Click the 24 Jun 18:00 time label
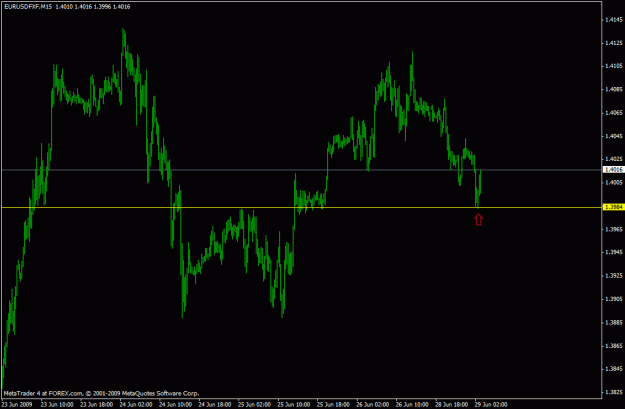Viewport: 625px width, 409px height. click(215, 405)
